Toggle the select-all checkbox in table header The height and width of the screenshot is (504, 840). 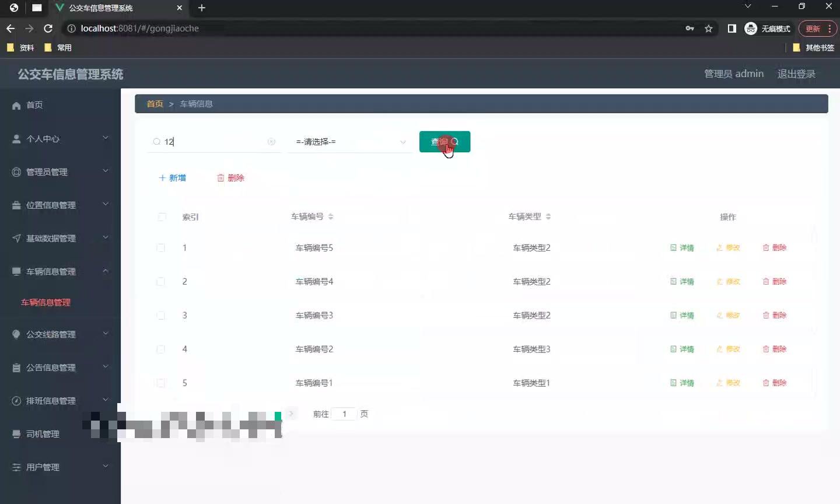coord(162,217)
